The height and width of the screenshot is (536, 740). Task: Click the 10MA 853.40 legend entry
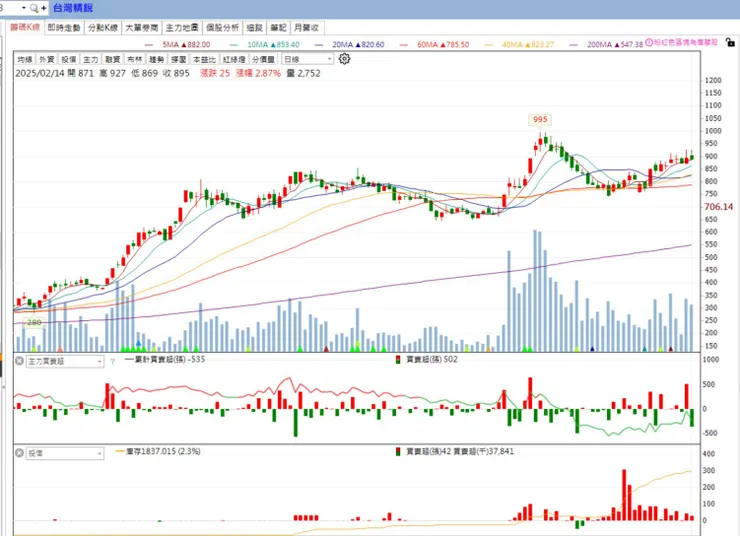pyautogui.click(x=265, y=45)
